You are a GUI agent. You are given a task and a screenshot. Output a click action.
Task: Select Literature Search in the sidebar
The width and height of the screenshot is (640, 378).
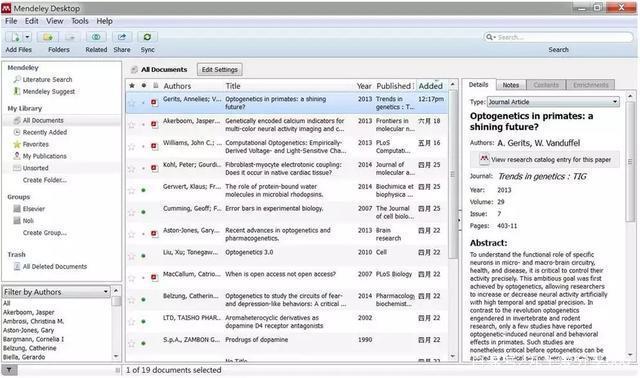[x=47, y=80]
